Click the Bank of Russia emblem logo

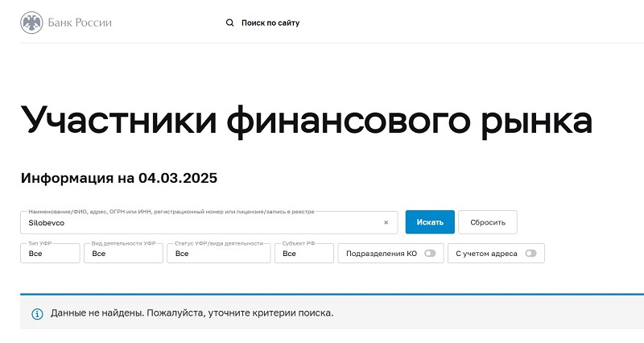[31, 23]
